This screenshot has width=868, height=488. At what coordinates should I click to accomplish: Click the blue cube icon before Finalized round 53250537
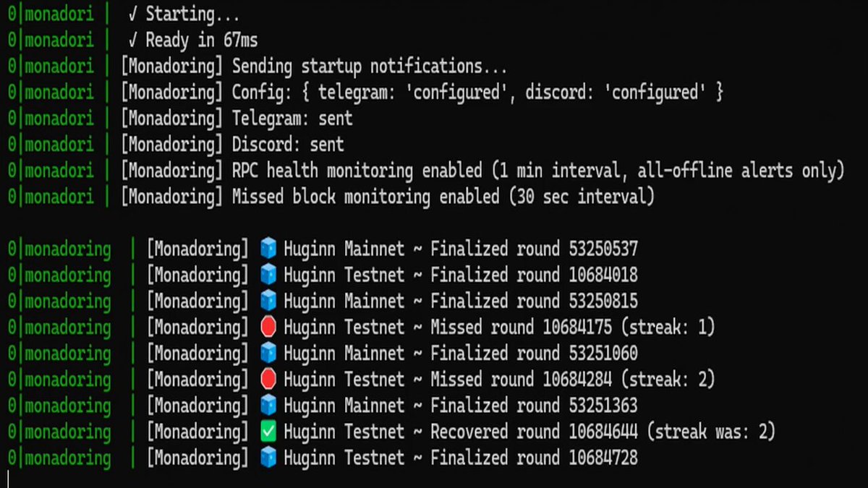tap(268, 249)
